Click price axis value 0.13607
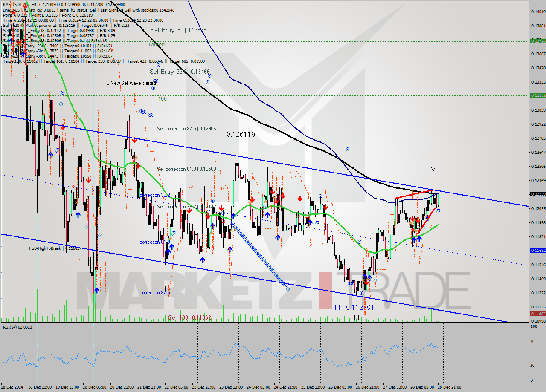 tap(538, 54)
